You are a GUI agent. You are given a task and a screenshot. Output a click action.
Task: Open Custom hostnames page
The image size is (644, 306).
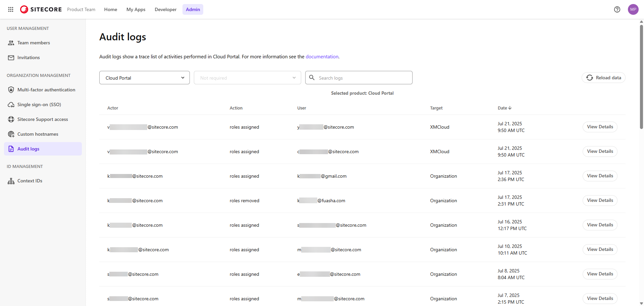pos(43,134)
